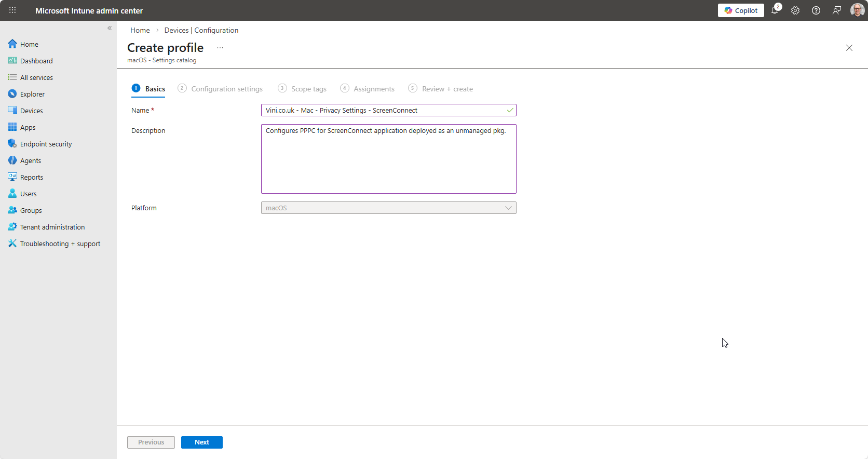
Task: Click the Tenant administration icon
Action: click(12, 227)
